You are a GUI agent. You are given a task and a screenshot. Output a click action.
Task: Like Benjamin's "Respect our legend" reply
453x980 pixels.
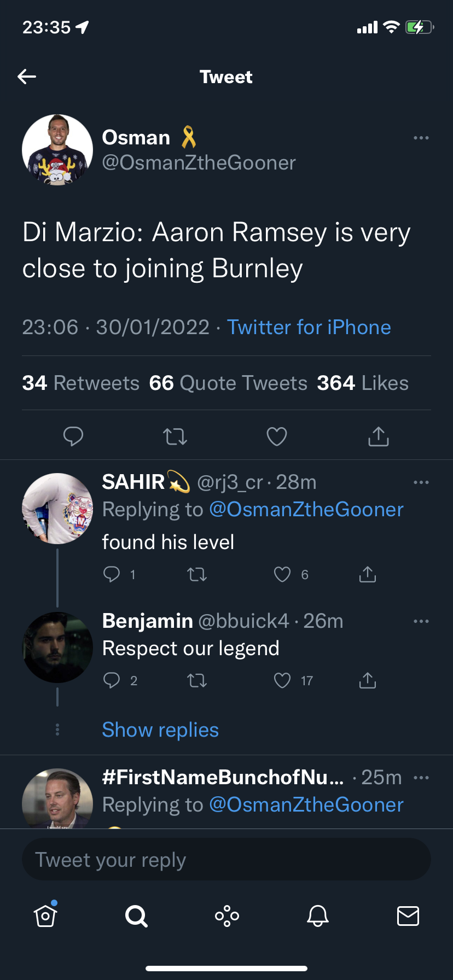282,680
